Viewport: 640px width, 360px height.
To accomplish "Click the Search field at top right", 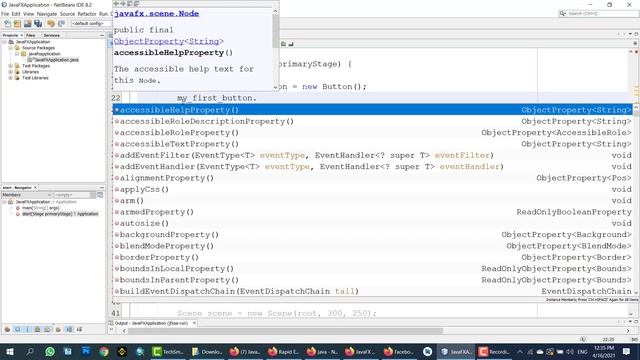I will [x=598, y=13].
